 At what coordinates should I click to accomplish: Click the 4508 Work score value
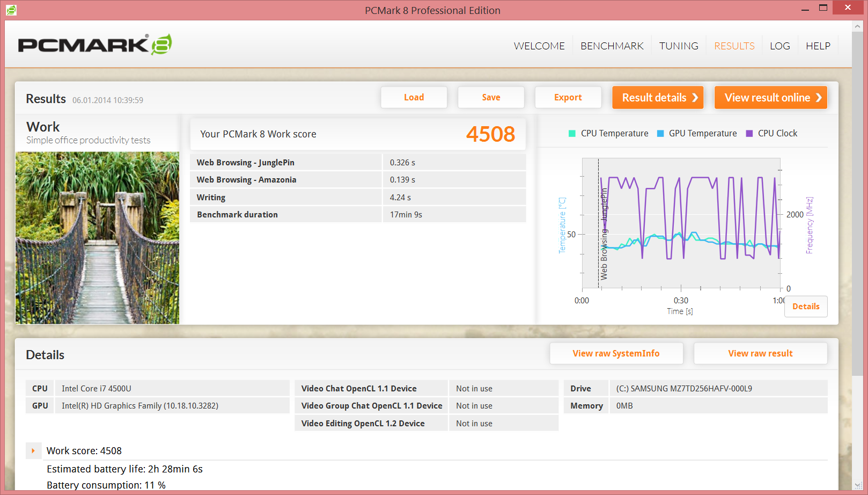click(x=490, y=134)
